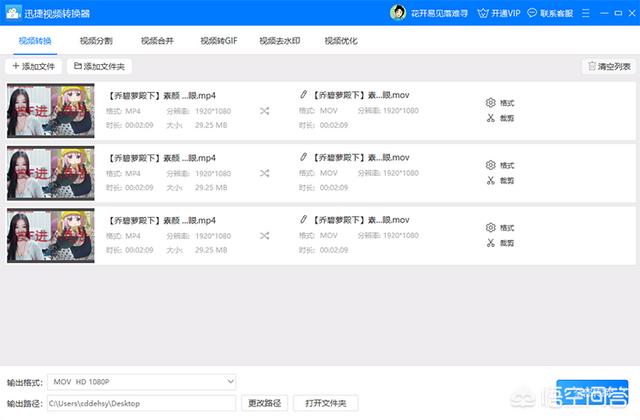Open the first video's thumbnail
This screenshot has width=640, height=420.
click(51, 111)
